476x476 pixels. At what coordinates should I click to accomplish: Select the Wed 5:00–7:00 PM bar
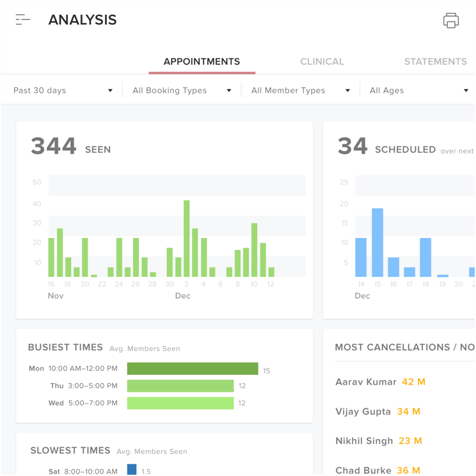click(x=180, y=403)
